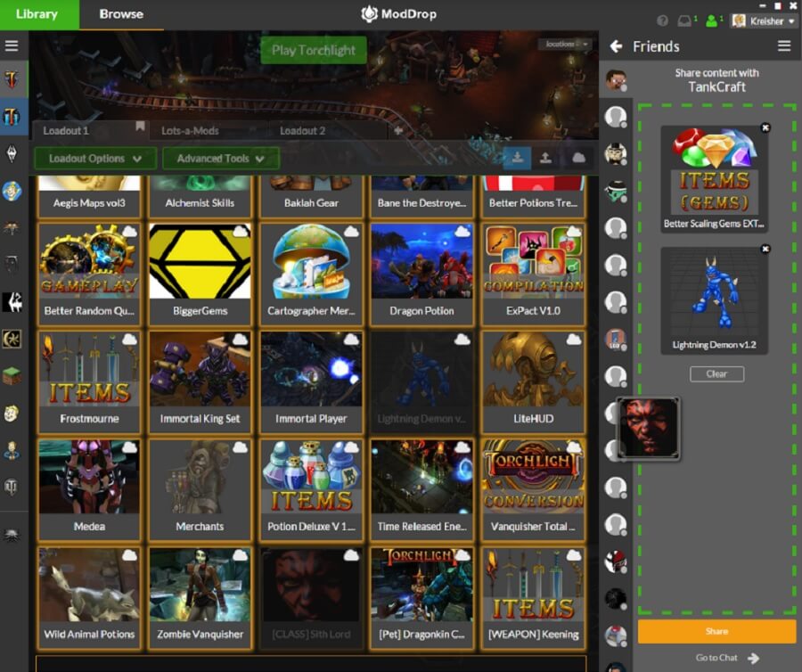
Task: Click the [WEAPON] Keening mod thumbnail
Action: pos(533,585)
